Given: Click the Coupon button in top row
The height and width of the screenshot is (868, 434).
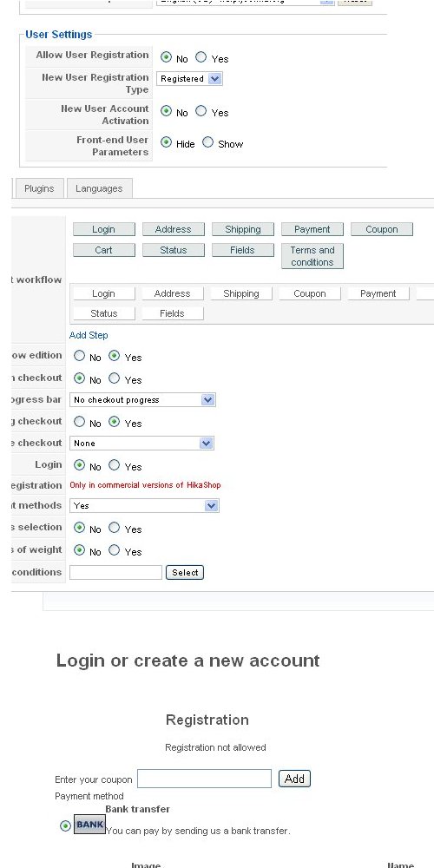Looking at the screenshot, I should pyautogui.click(x=382, y=228).
